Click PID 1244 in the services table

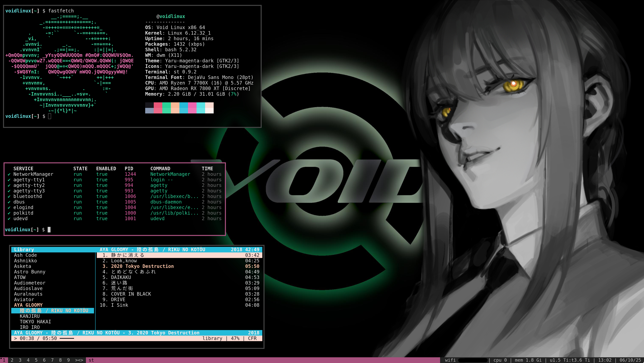[x=130, y=174]
